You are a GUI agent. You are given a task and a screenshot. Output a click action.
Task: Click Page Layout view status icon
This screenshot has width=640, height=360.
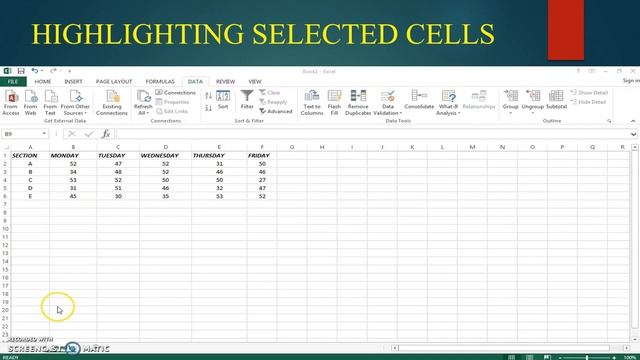tap(529, 357)
